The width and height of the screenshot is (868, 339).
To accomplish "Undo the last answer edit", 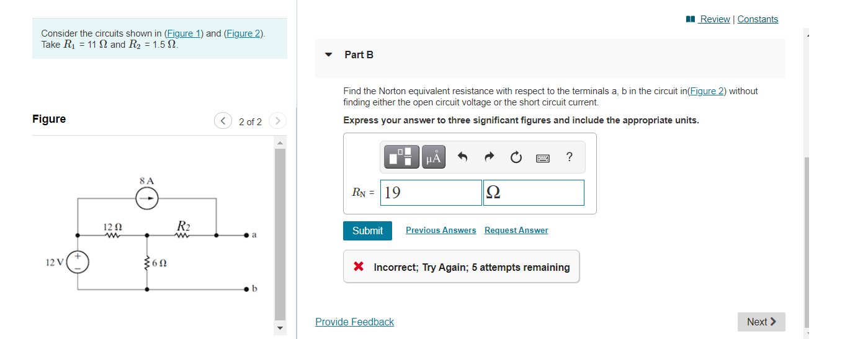I will [x=462, y=157].
